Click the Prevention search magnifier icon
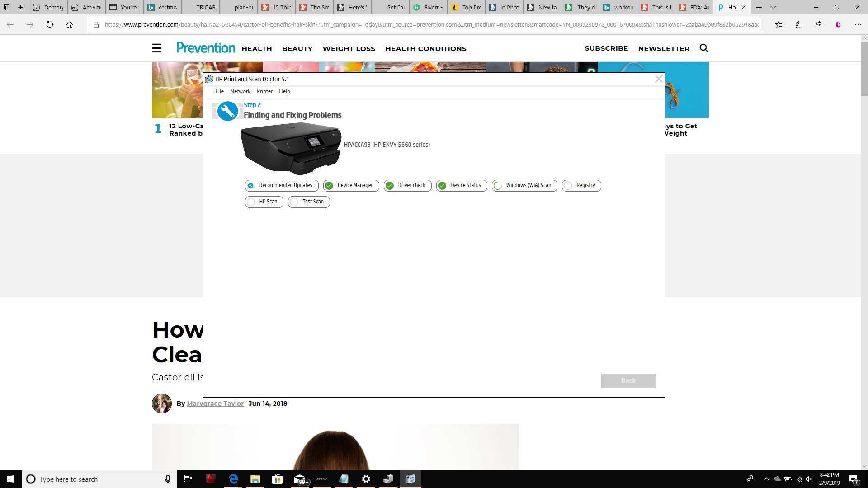The width and height of the screenshot is (868, 488). point(704,48)
